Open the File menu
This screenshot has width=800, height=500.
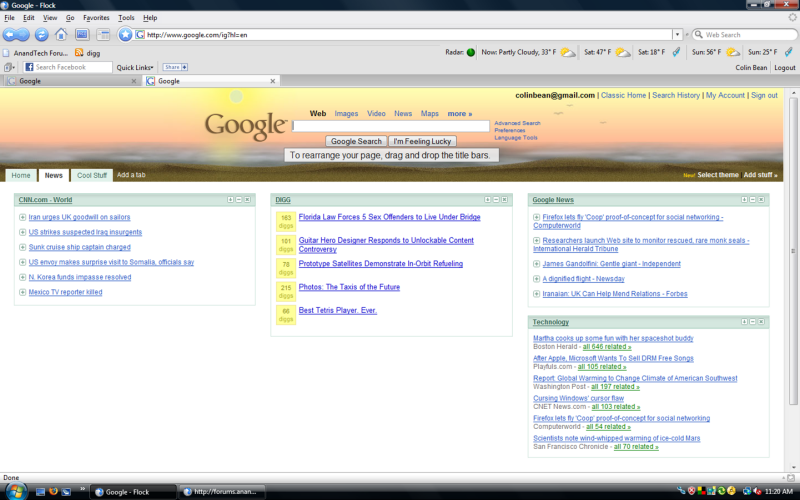(x=9, y=17)
